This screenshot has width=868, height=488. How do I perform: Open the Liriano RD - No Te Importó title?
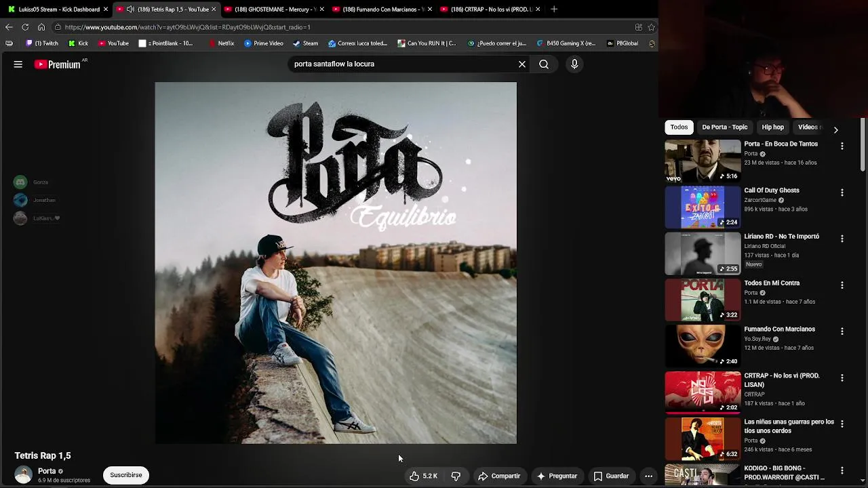pyautogui.click(x=781, y=237)
